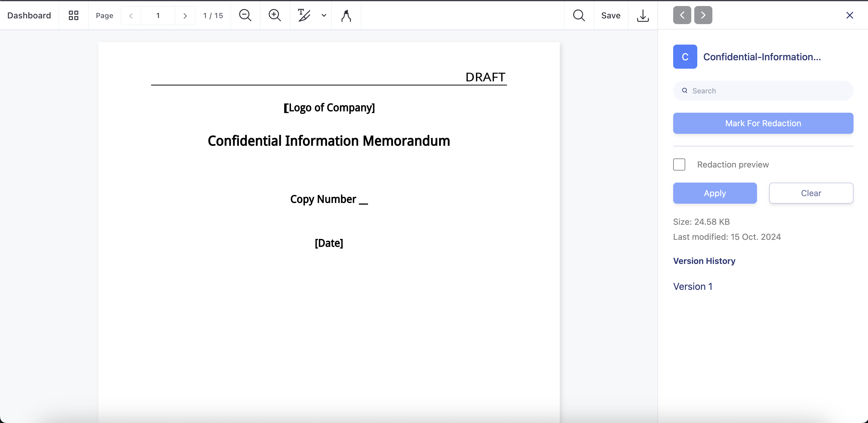Click the zoom out magnifier icon
Screen dimensions: 868x423
[x=245, y=15]
